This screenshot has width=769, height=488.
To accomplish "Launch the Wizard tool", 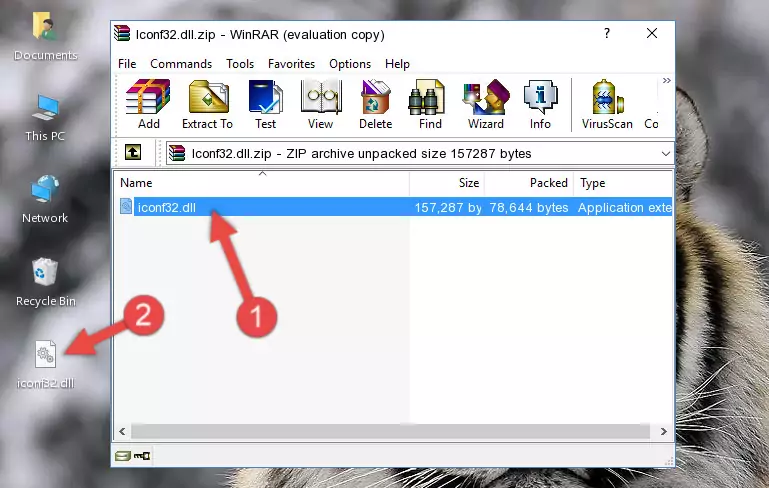I will pyautogui.click(x=486, y=104).
